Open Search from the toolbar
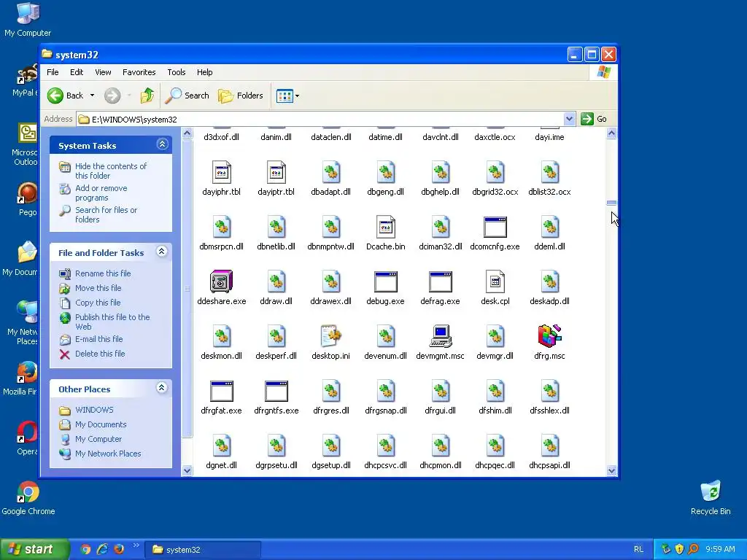Screen dimensions: 747x560 pos(187,96)
